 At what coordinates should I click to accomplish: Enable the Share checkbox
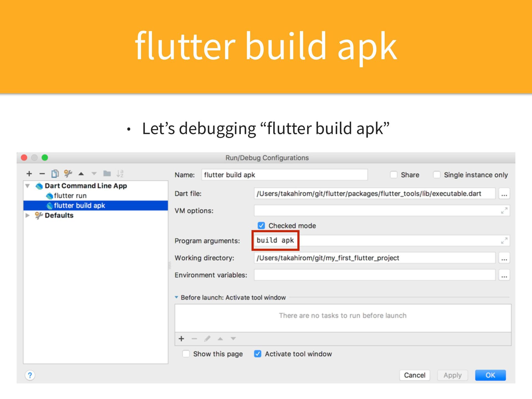[x=393, y=175]
